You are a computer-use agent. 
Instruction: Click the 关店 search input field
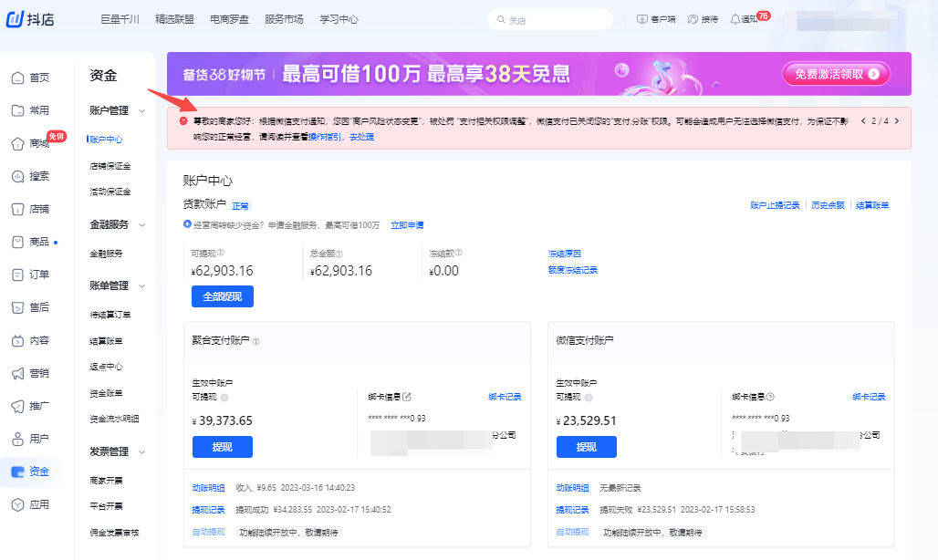(549, 18)
